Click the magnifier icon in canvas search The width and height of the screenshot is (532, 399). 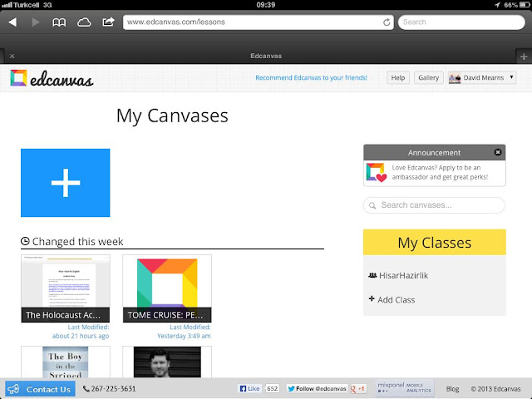tap(372, 205)
